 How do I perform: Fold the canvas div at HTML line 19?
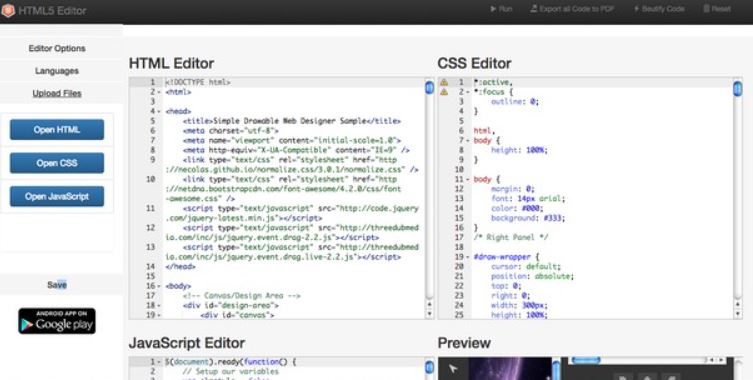pyautogui.click(x=159, y=315)
